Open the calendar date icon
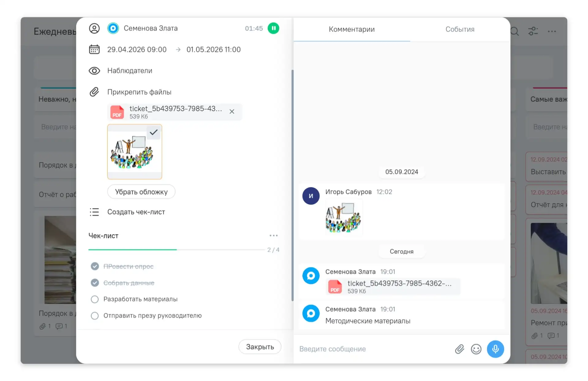 point(94,49)
